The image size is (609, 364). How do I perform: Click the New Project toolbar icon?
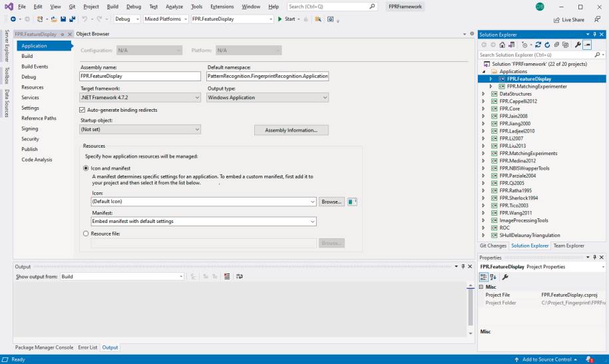[40, 19]
